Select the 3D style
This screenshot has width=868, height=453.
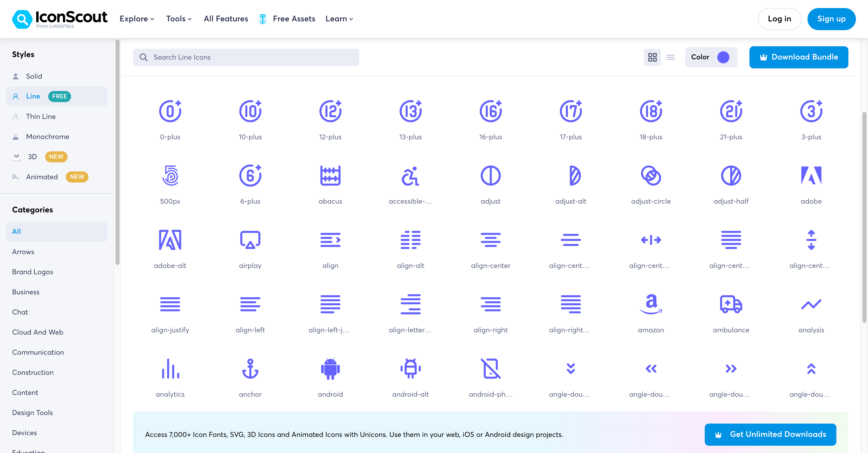pos(57,157)
